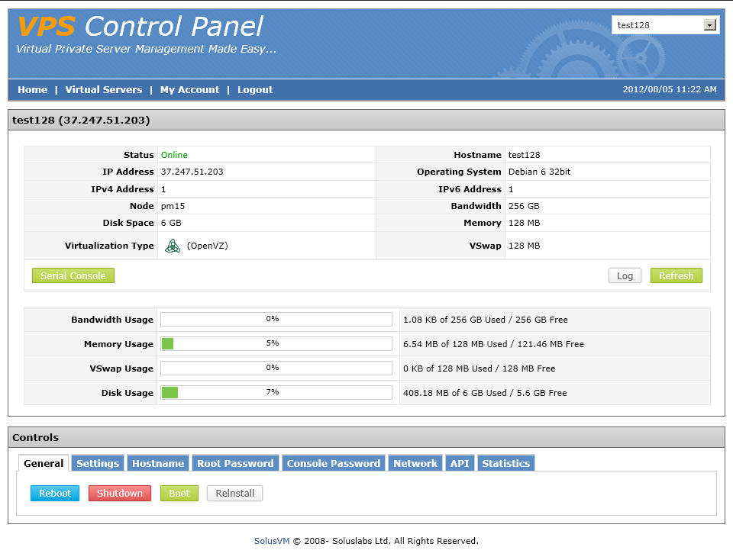View the Statistics tab
The width and height of the screenshot is (733, 560).
(505, 463)
